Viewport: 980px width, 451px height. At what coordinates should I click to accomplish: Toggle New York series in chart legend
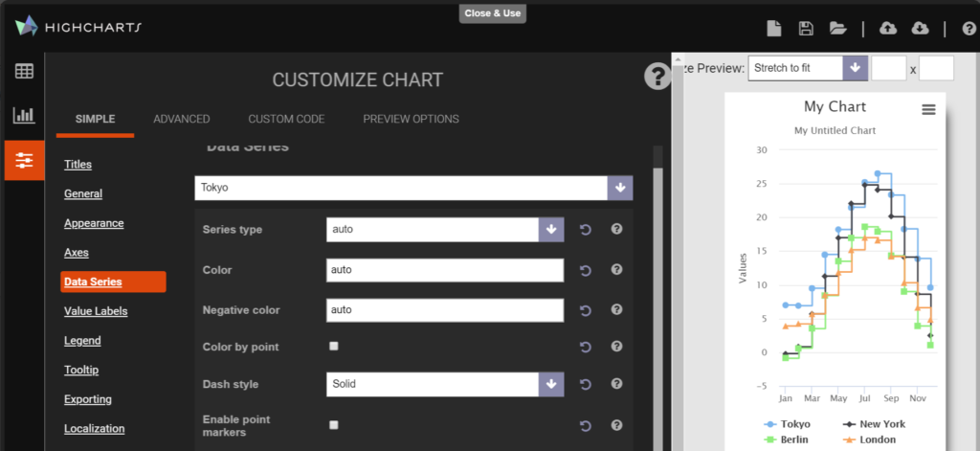click(875, 424)
